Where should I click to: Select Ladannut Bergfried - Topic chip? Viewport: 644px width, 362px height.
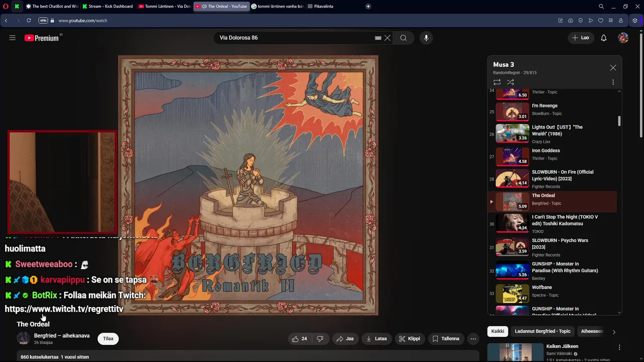(543, 331)
